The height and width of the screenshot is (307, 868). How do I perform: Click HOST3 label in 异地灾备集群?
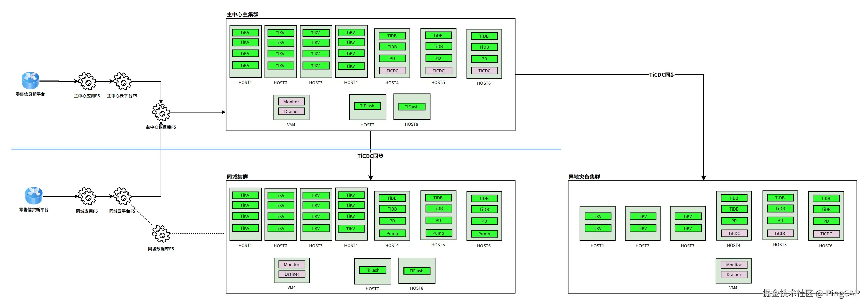(688, 246)
